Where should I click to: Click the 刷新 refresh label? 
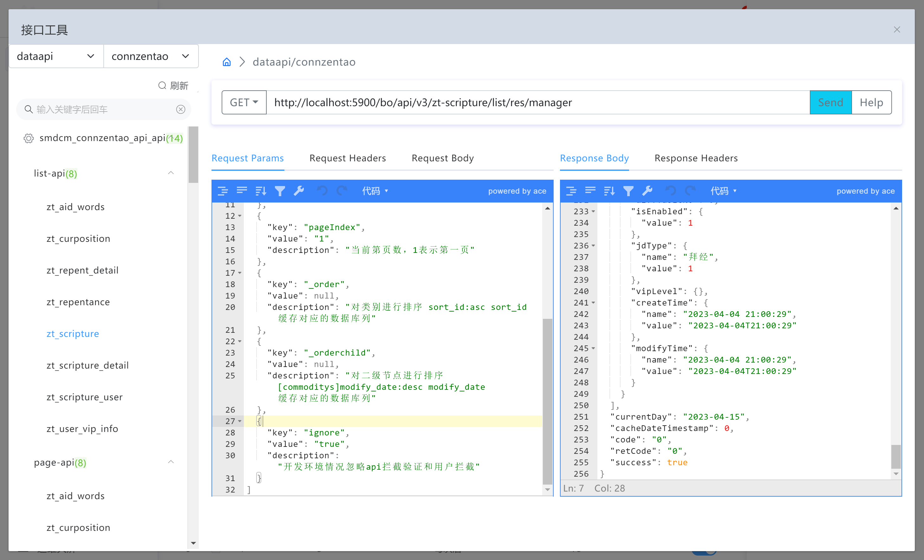point(179,86)
